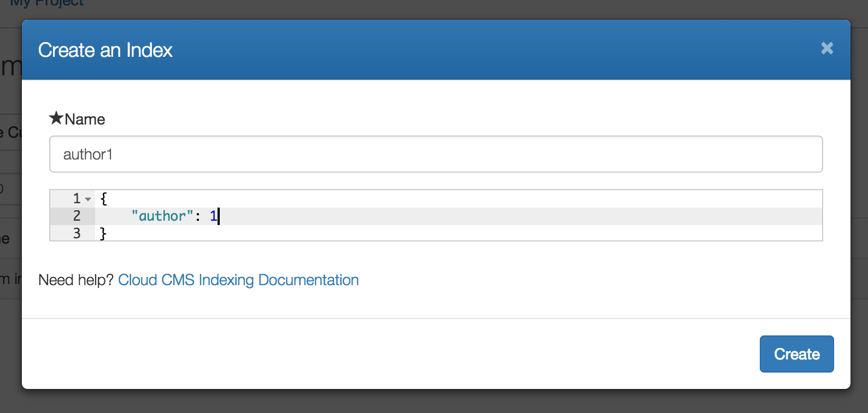Click the Create button
Image resolution: width=868 pixels, height=413 pixels.
point(796,354)
